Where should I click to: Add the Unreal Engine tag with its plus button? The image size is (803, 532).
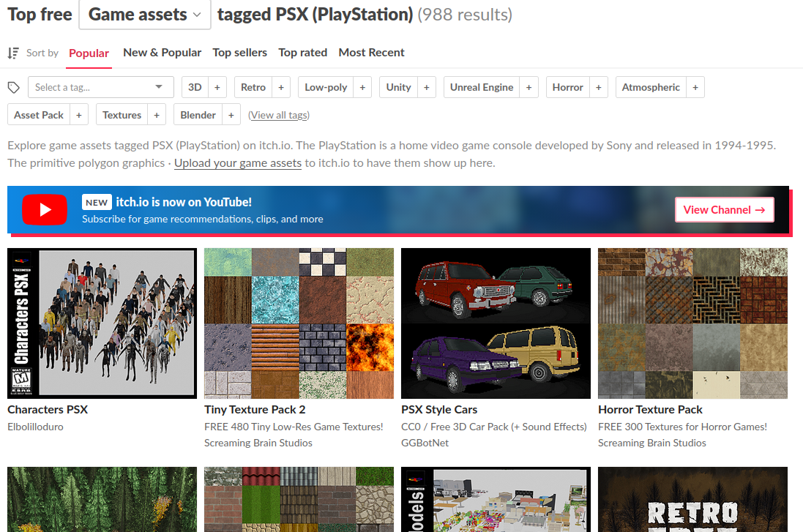529,87
